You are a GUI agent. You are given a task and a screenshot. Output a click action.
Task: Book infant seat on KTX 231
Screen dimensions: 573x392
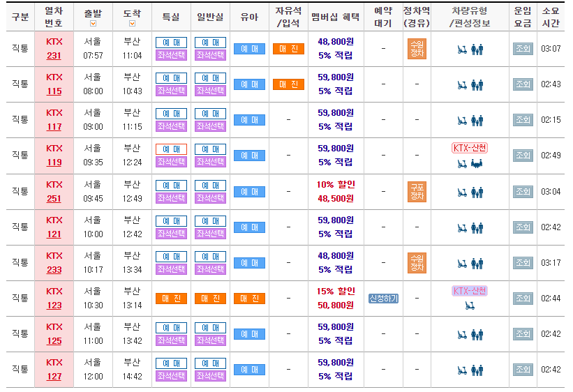pyautogui.click(x=250, y=49)
